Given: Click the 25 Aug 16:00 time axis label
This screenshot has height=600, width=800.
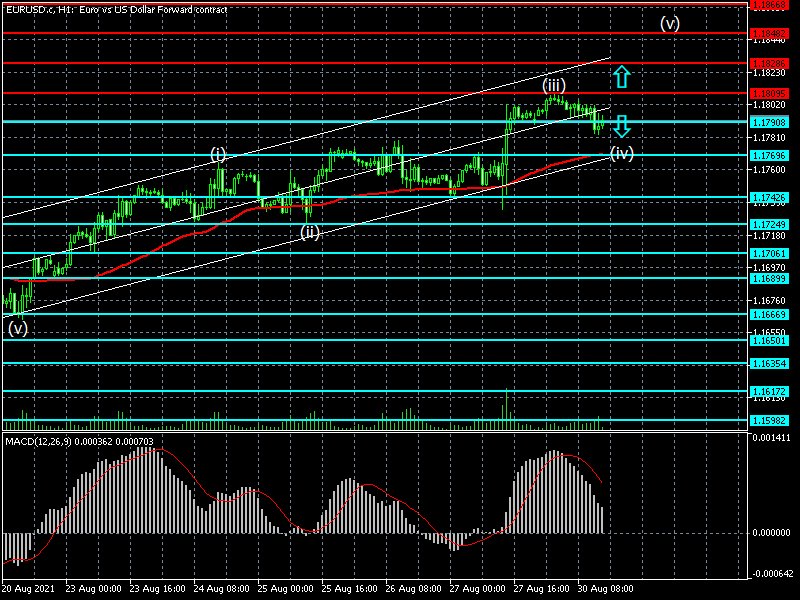Looking at the screenshot, I should [349, 589].
